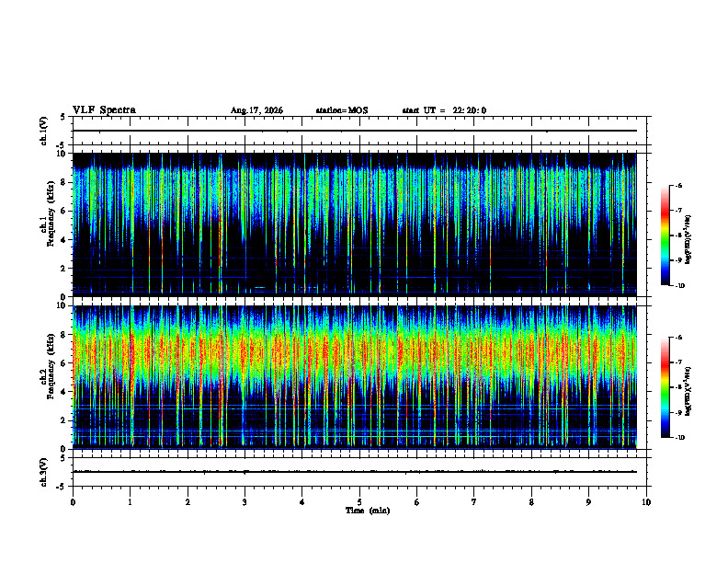Click the "ch.3(V)" axis label
Screen dimensions: 728x563
tap(43, 472)
